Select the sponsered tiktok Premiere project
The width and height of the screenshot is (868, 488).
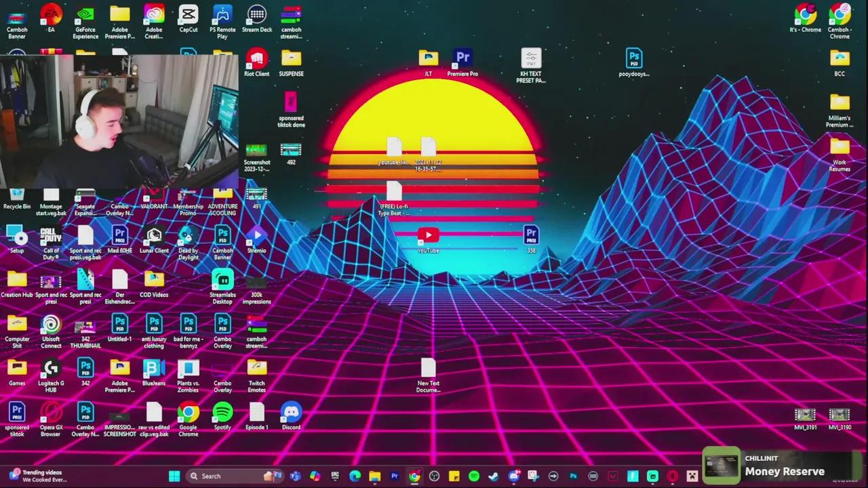click(x=17, y=420)
